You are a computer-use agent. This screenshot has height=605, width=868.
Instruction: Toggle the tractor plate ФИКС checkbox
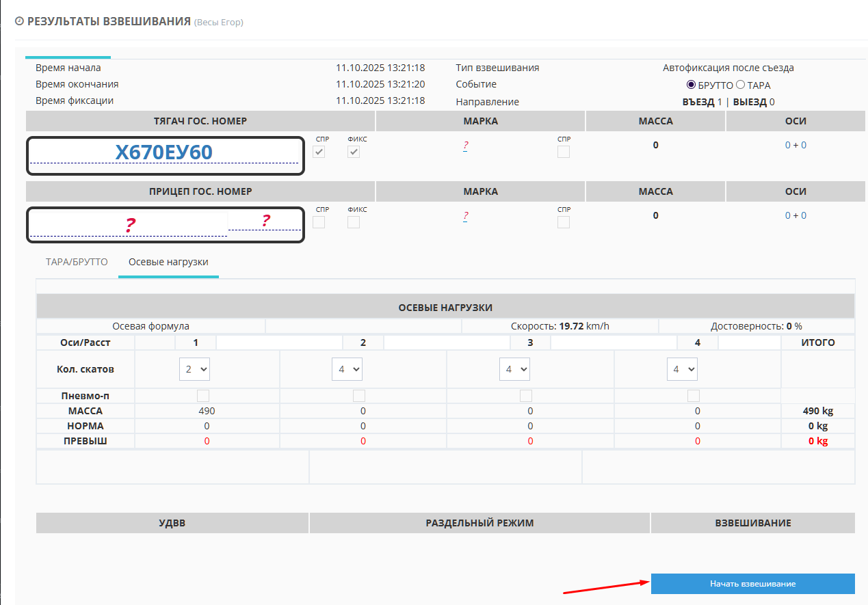tap(354, 152)
